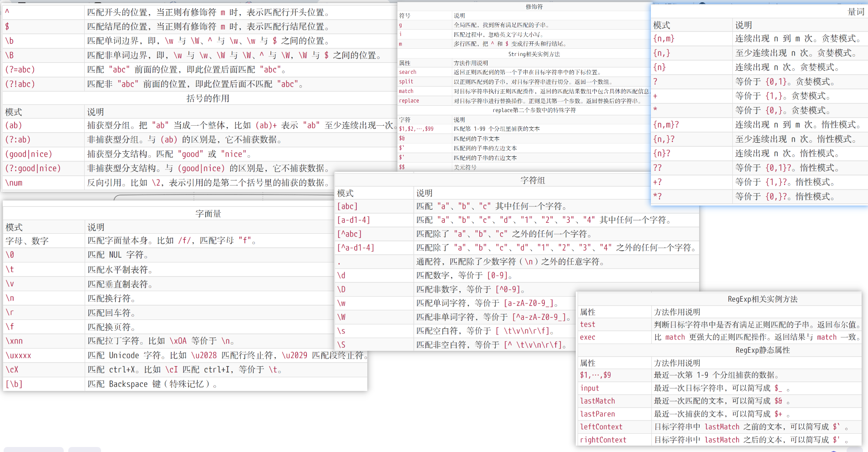Click the split method row label
This screenshot has height=452, width=868.
tap(406, 82)
